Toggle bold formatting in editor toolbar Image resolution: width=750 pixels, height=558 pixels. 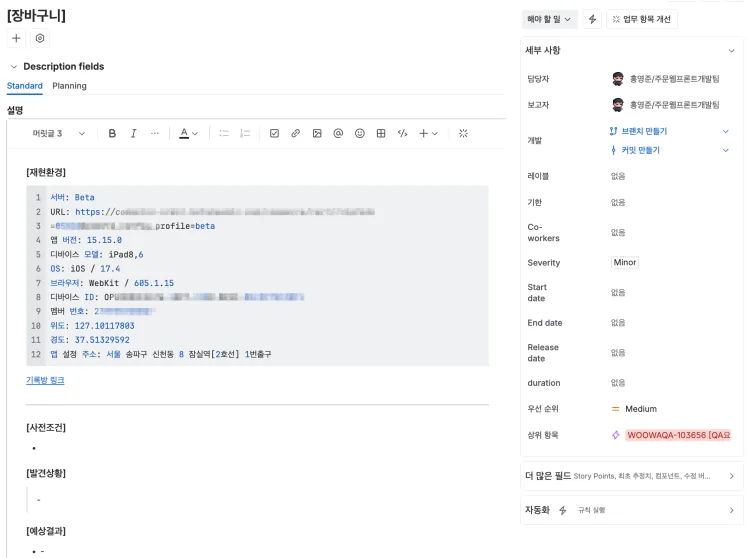coord(112,133)
